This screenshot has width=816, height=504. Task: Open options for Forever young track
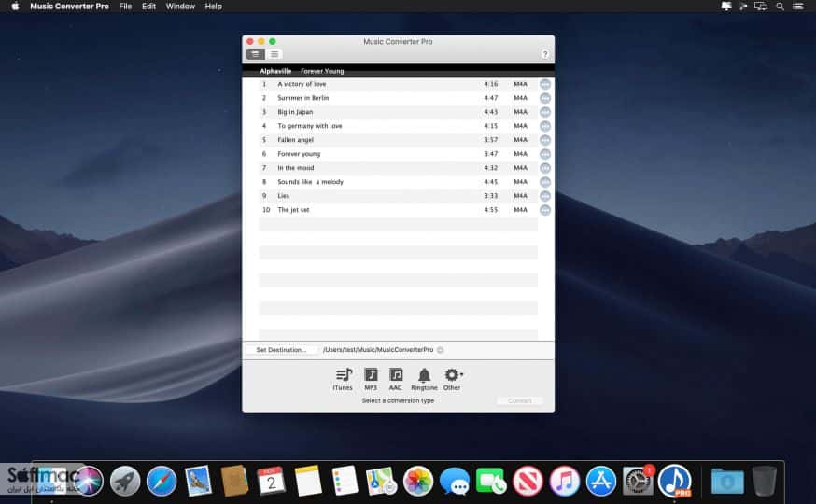click(545, 155)
